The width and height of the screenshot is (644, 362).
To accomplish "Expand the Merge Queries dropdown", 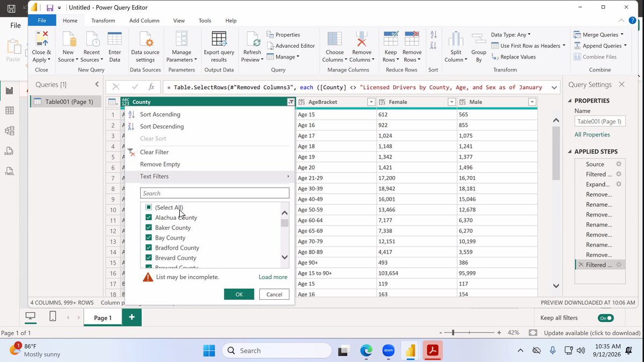I will pyautogui.click(x=599, y=34).
